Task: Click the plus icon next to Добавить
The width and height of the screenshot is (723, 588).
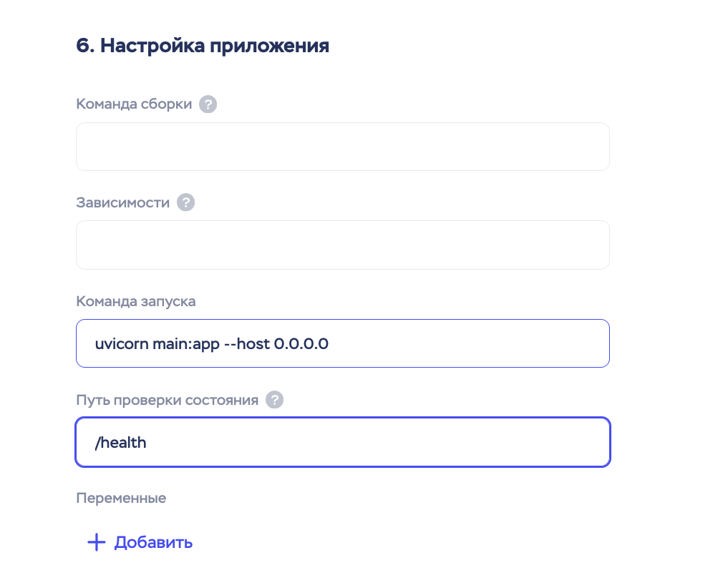Action: click(95, 542)
